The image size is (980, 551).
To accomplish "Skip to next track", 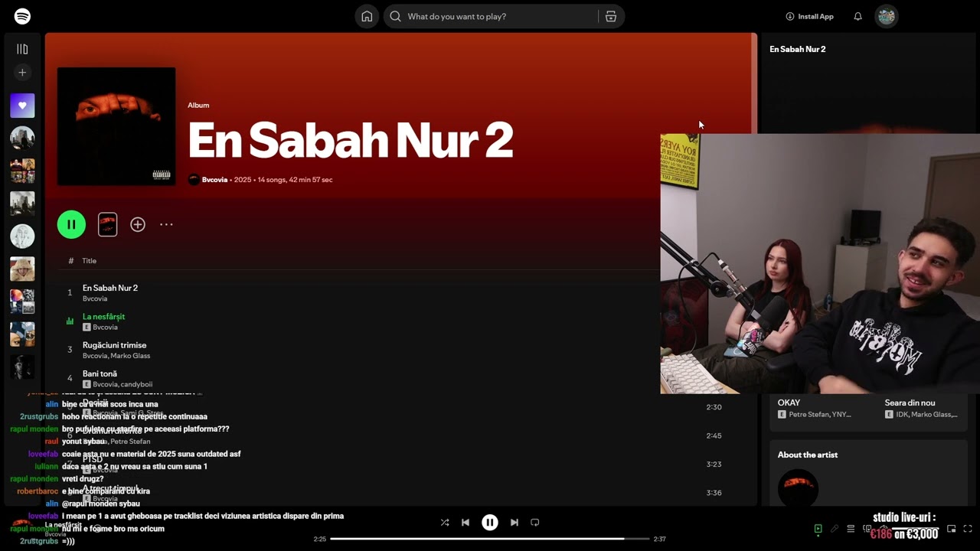I will (x=514, y=523).
